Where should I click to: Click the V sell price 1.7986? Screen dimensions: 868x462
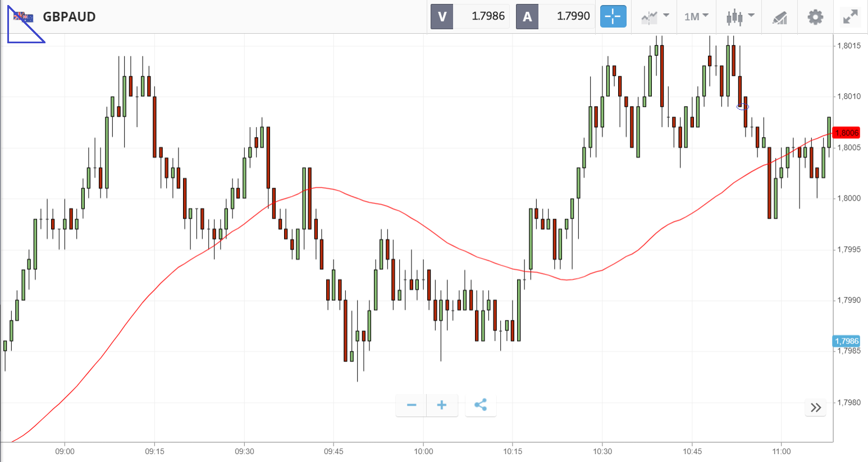pos(487,16)
